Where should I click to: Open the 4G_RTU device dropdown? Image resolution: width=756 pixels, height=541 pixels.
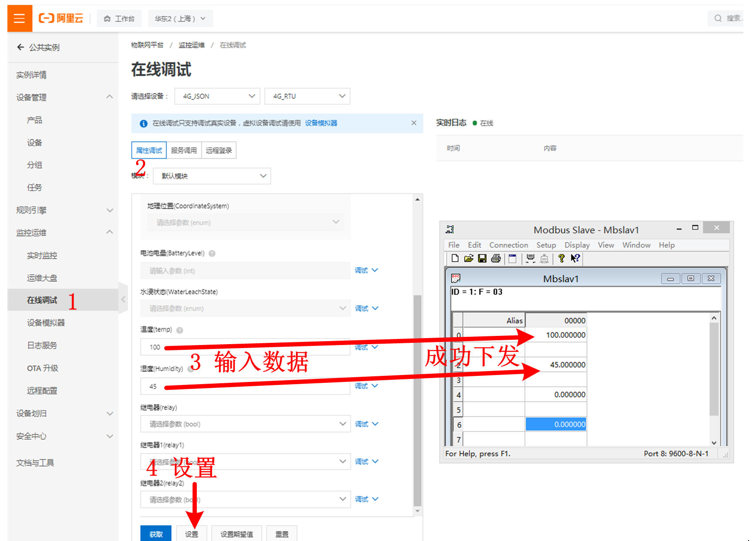pyautogui.click(x=307, y=96)
